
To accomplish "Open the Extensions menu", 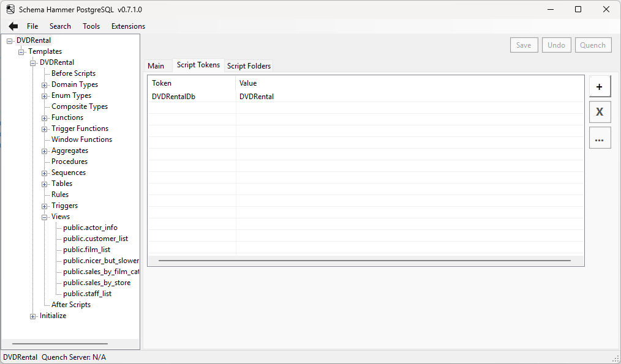I will [x=127, y=26].
